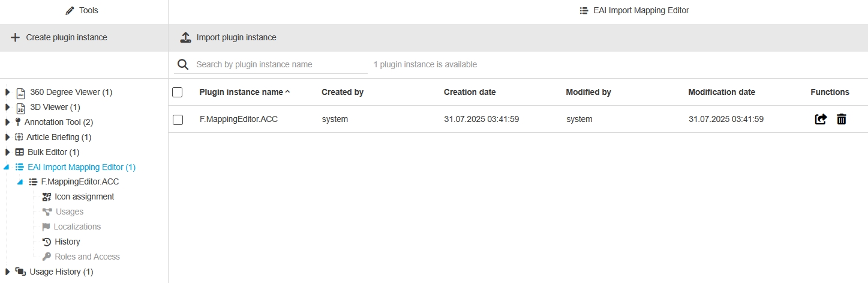Toggle the select-all checkbox in table header

tap(178, 93)
